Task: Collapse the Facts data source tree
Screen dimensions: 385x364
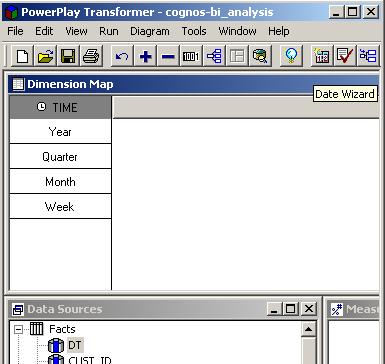Action: [x=19, y=329]
